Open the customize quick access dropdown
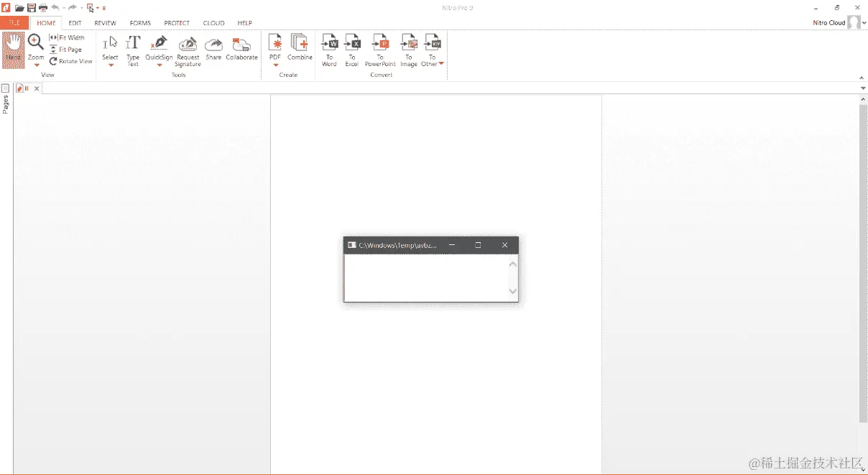 point(104,9)
